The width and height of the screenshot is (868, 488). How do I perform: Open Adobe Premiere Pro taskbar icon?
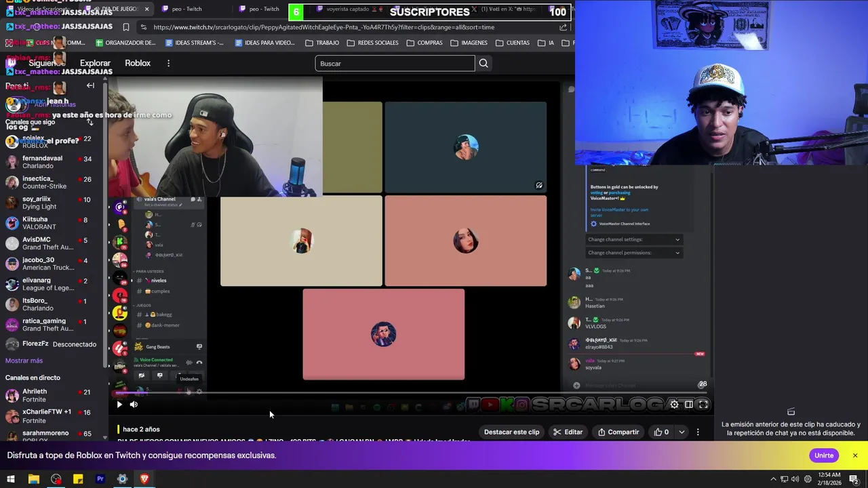[x=100, y=479]
